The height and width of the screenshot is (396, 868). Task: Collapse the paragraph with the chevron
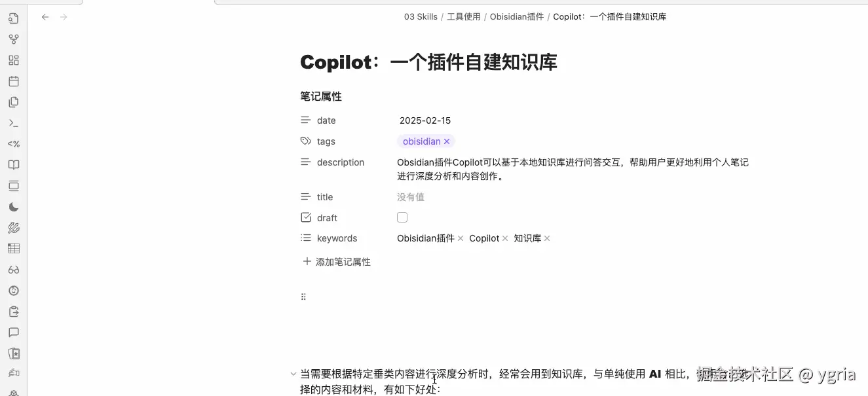293,373
